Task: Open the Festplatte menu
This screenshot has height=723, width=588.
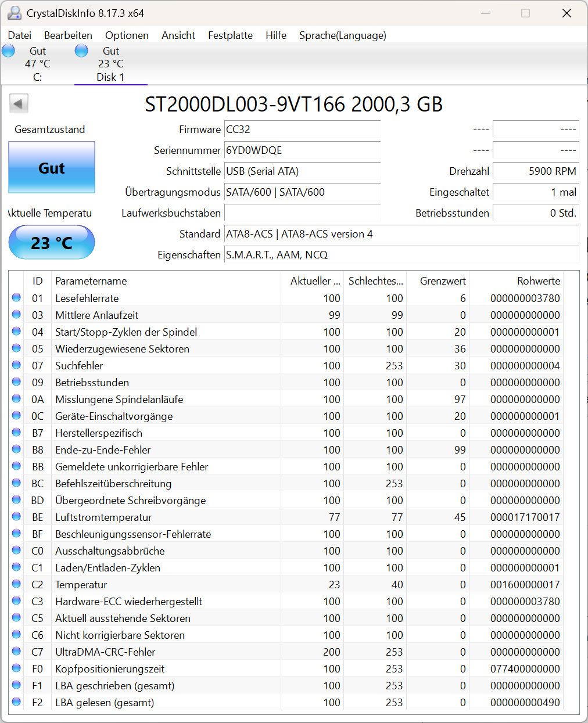Action: click(x=230, y=35)
